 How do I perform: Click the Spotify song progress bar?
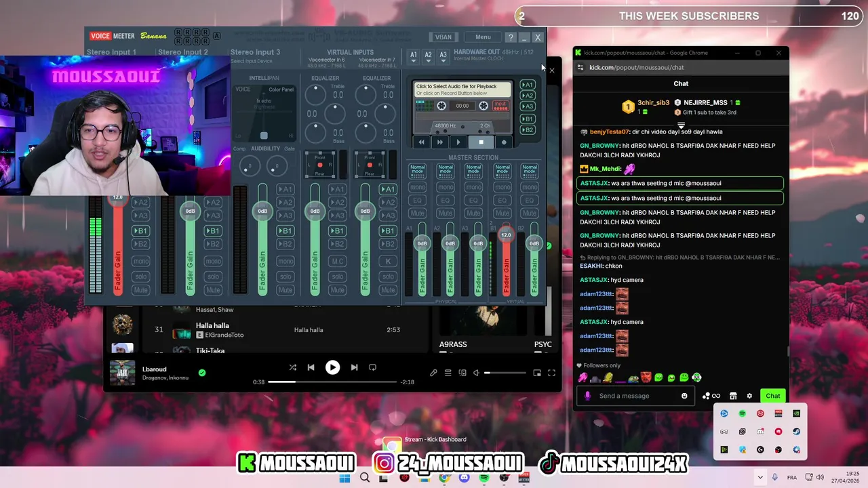(332, 382)
